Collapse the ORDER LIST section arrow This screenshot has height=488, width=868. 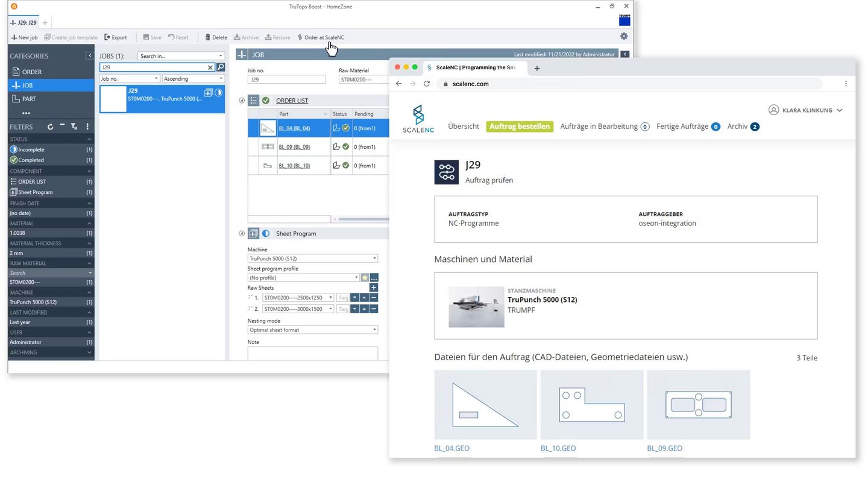[x=242, y=101]
